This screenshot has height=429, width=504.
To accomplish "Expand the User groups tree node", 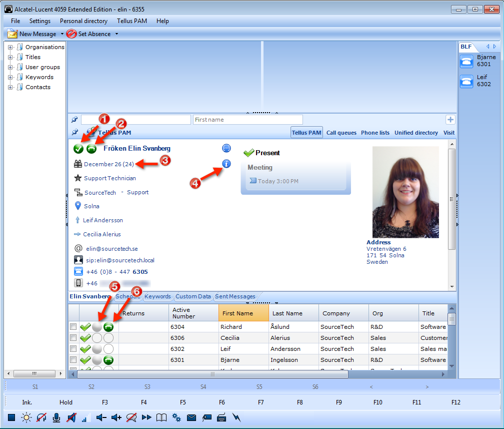I will coord(10,67).
